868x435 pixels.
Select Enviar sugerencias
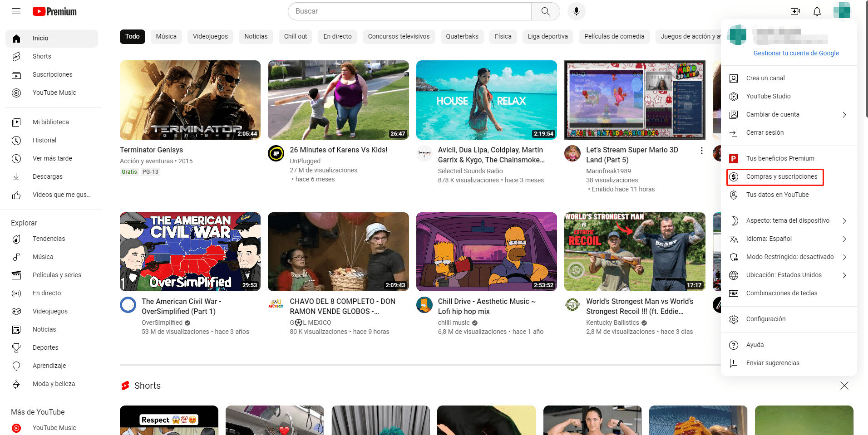coord(789,363)
